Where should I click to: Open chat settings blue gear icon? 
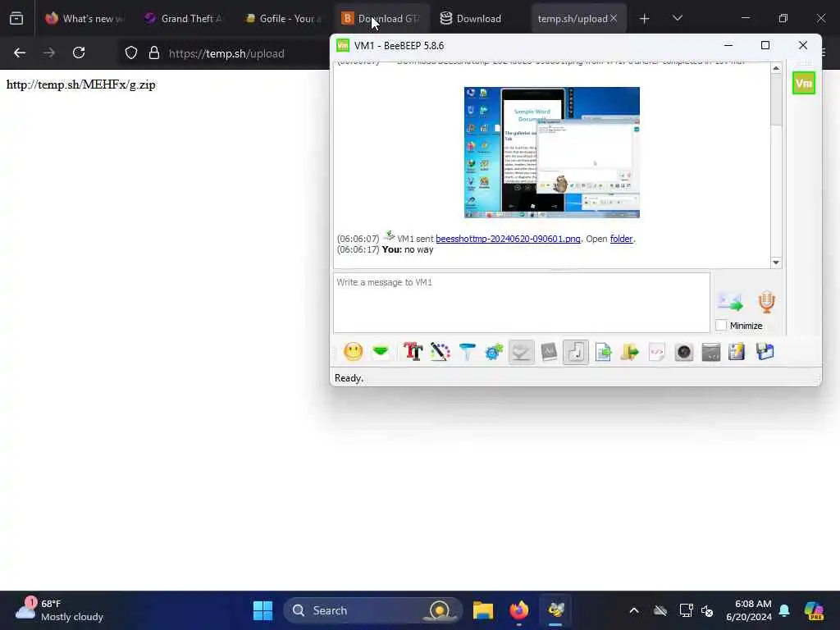click(x=494, y=352)
